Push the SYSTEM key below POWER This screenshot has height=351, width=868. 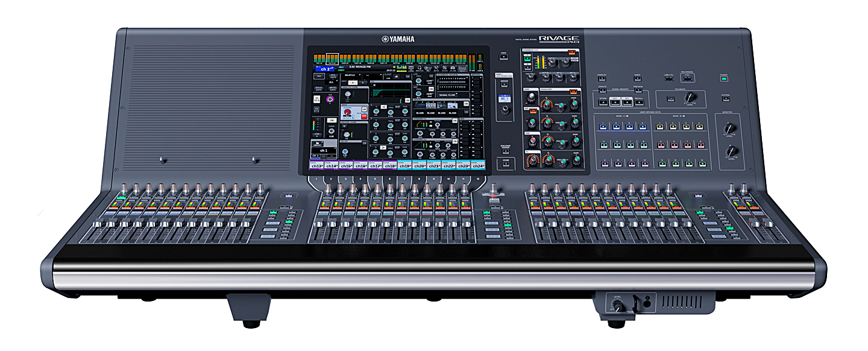tap(726, 99)
